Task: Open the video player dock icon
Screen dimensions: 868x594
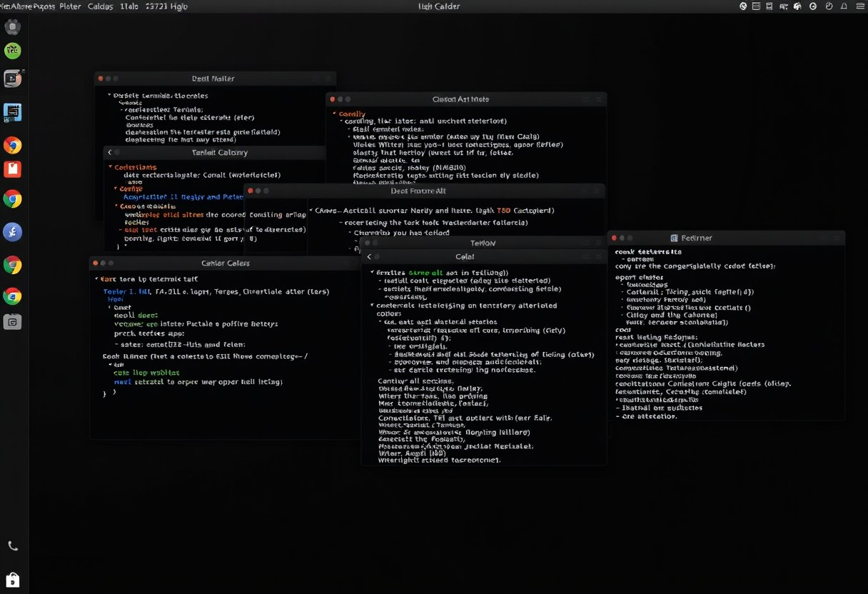Action: pyautogui.click(x=13, y=79)
